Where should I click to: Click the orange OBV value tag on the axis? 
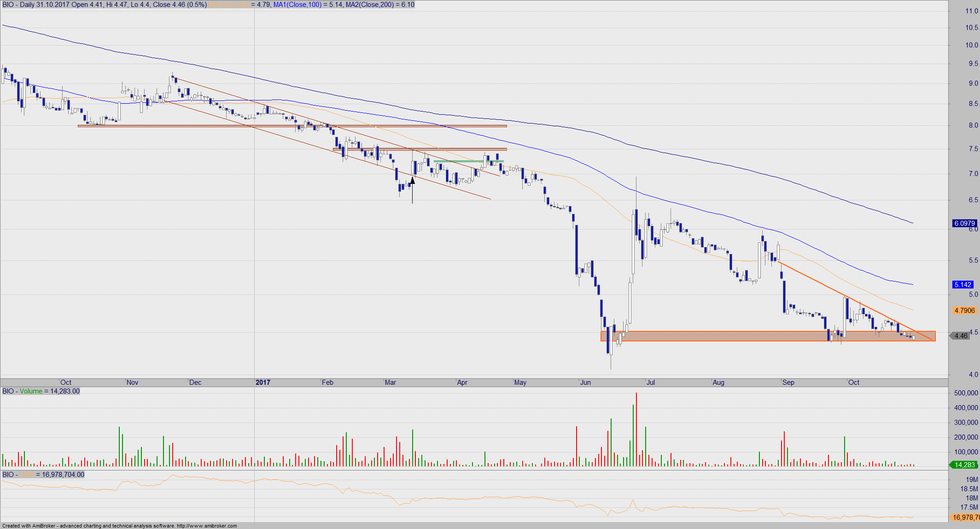pos(964,517)
